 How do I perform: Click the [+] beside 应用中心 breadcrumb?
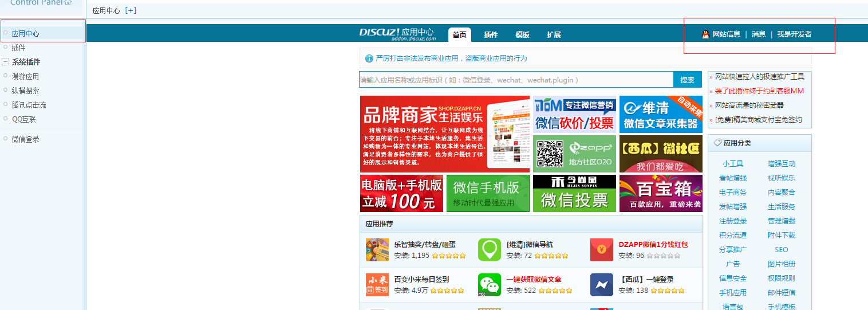131,10
